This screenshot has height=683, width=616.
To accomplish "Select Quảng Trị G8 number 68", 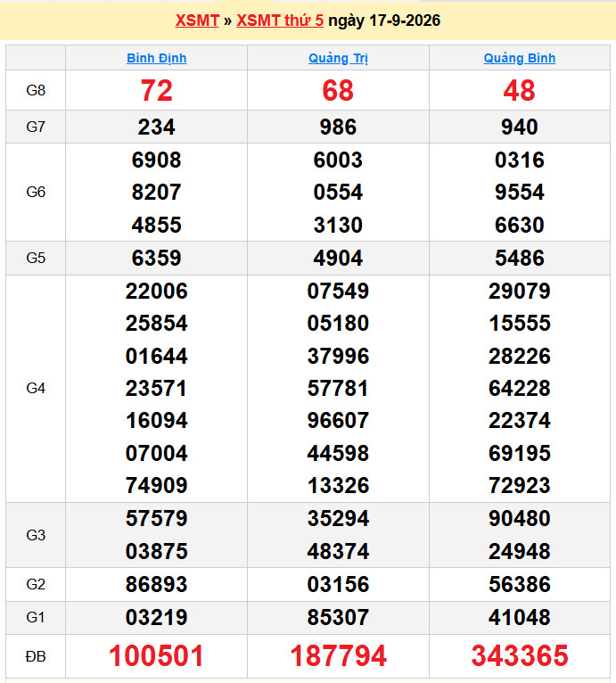I will click(x=338, y=91).
